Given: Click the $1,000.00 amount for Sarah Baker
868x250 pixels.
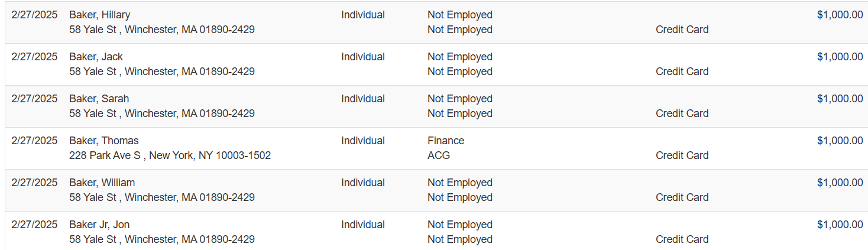Looking at the screenshot, I should [x=840, y=99].
